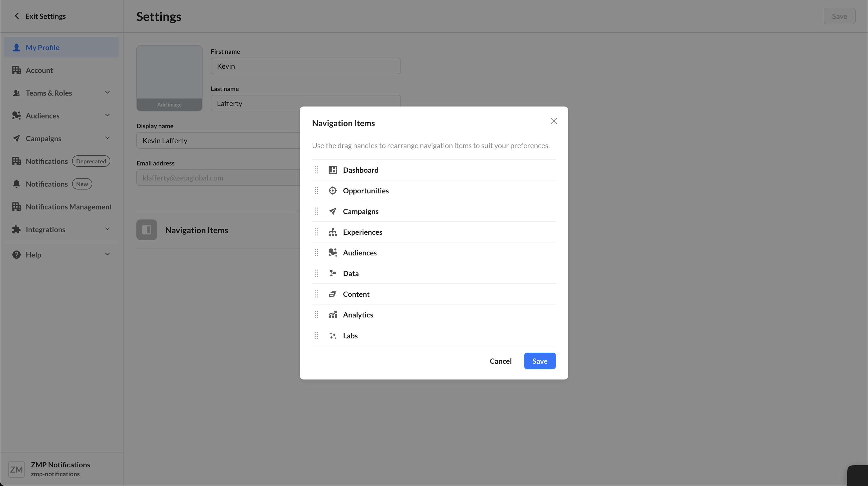Open Notifications Management in sidebar

tap(68, 207)
